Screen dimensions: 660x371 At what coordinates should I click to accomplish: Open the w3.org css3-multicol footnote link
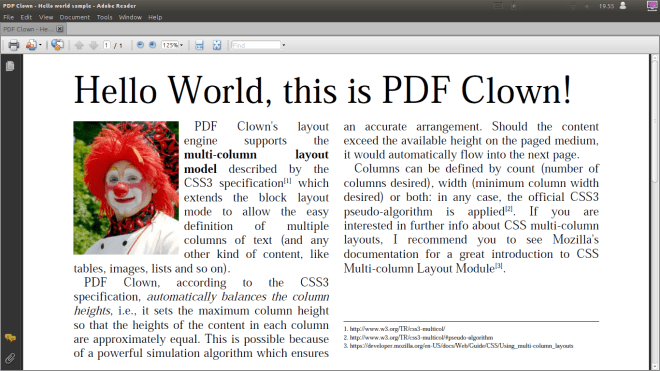point(397,329)
